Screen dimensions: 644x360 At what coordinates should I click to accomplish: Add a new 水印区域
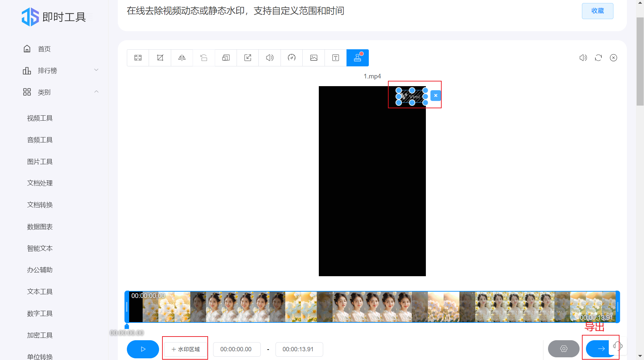[185, 349]
